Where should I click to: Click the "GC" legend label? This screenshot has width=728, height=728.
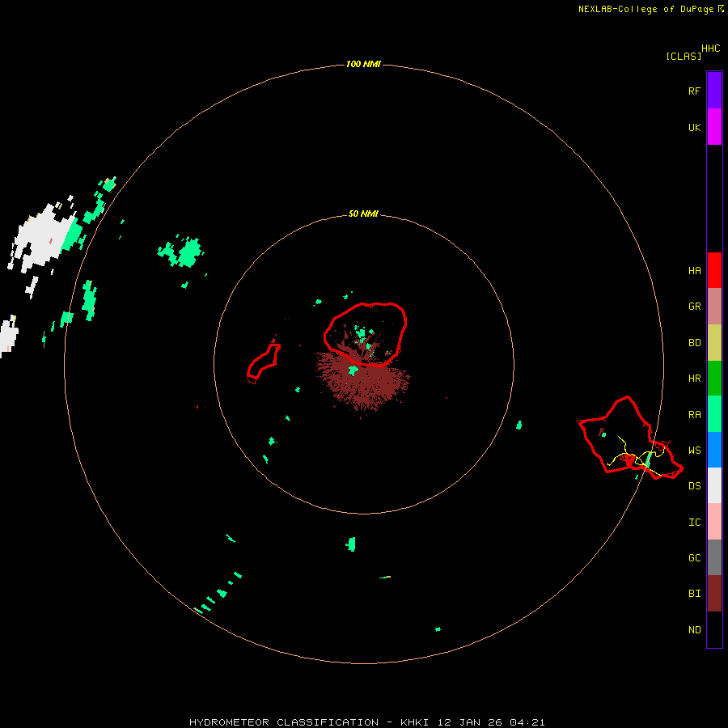694,558
